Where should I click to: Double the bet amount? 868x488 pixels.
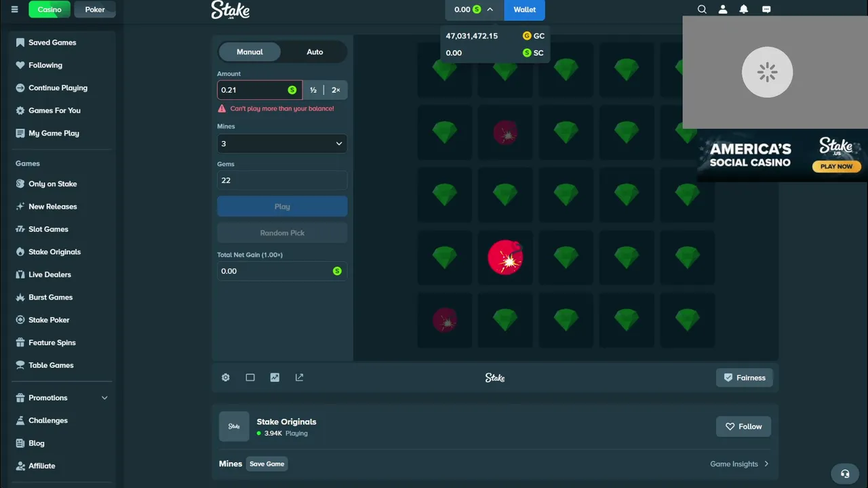(x=336, y=90)
